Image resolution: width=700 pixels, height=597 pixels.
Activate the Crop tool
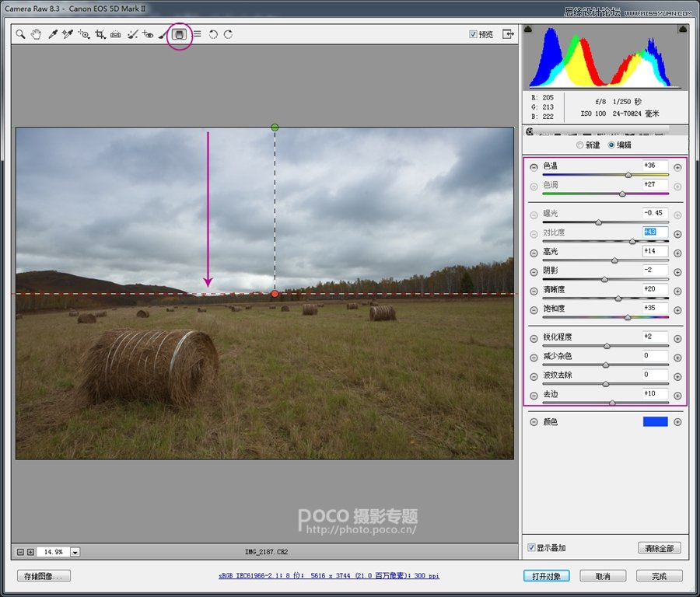click(x=100, y=34)
